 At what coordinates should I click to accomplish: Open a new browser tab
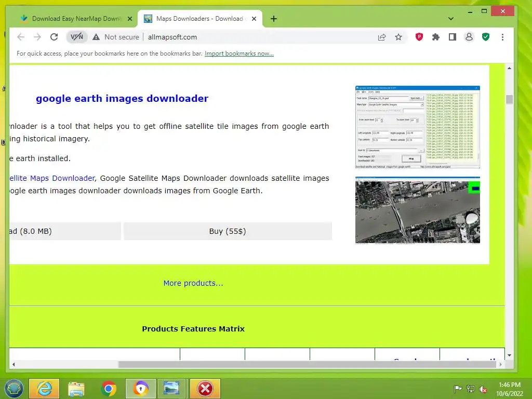point(274,19)
